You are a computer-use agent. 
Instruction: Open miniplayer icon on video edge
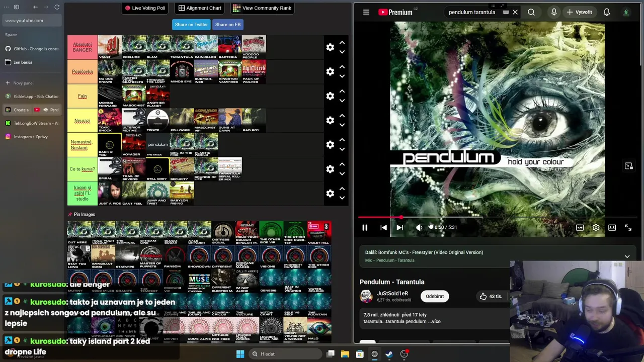628,166
